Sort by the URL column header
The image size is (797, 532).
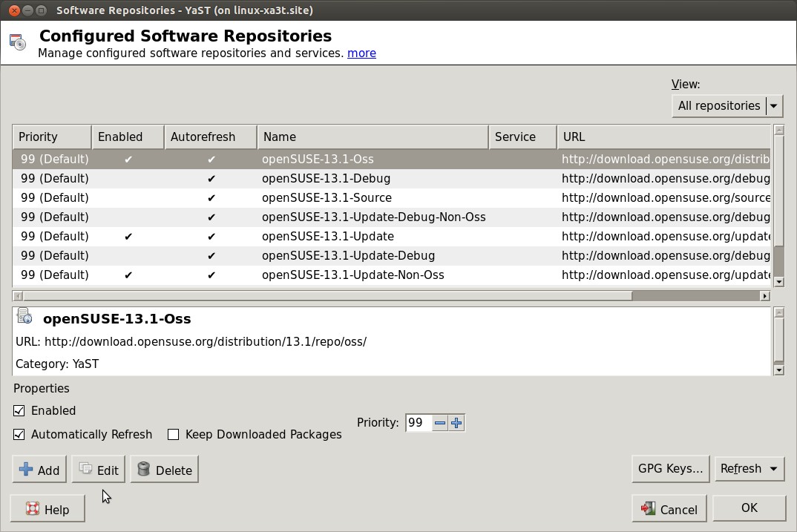click(664, 137)
